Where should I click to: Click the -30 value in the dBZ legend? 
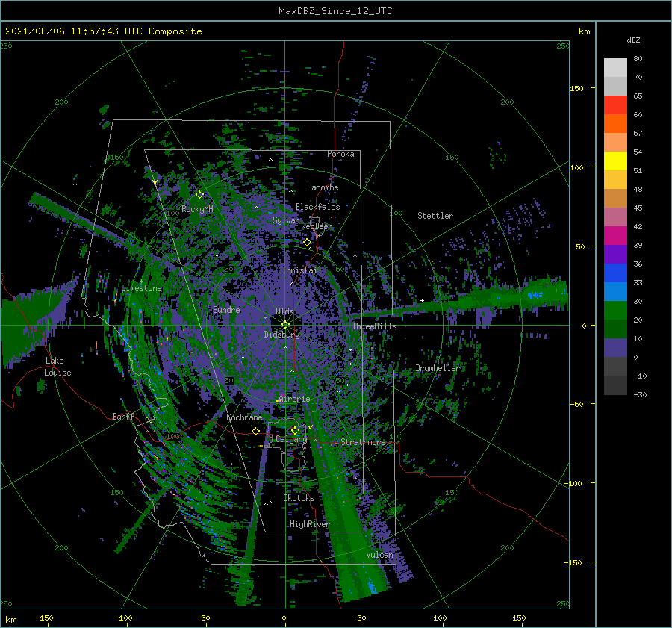640,394
